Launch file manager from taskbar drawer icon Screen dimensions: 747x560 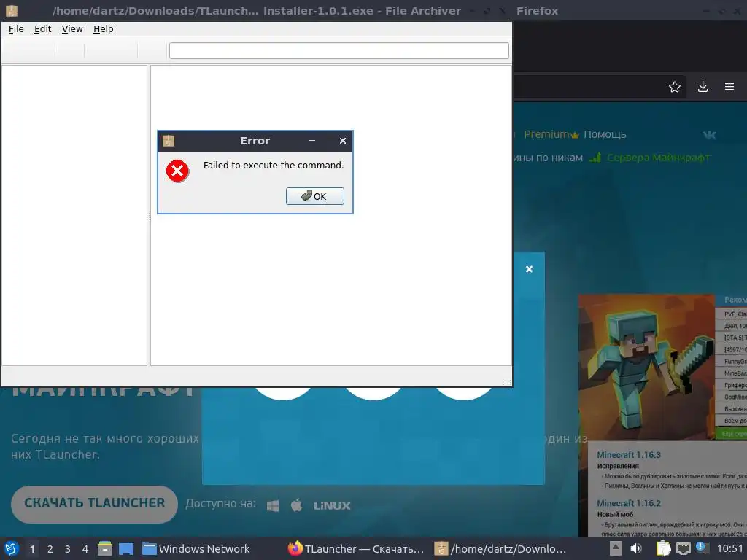tap(105, 548)
